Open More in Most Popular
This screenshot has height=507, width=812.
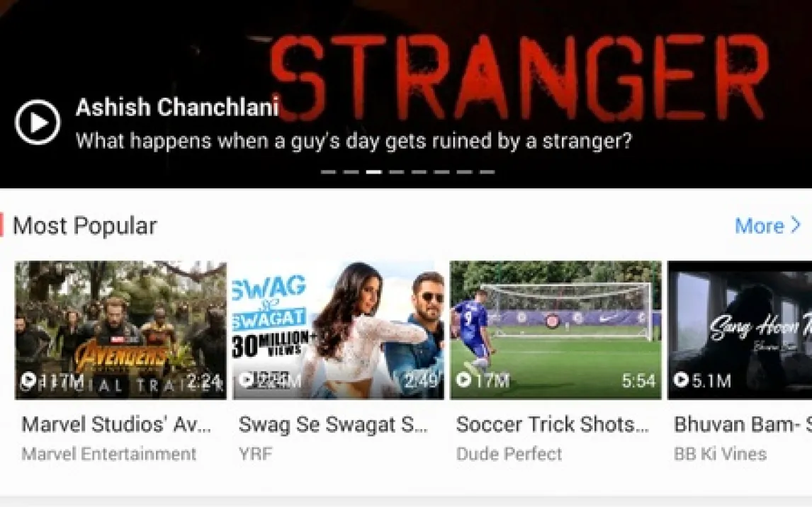point(759,226)
